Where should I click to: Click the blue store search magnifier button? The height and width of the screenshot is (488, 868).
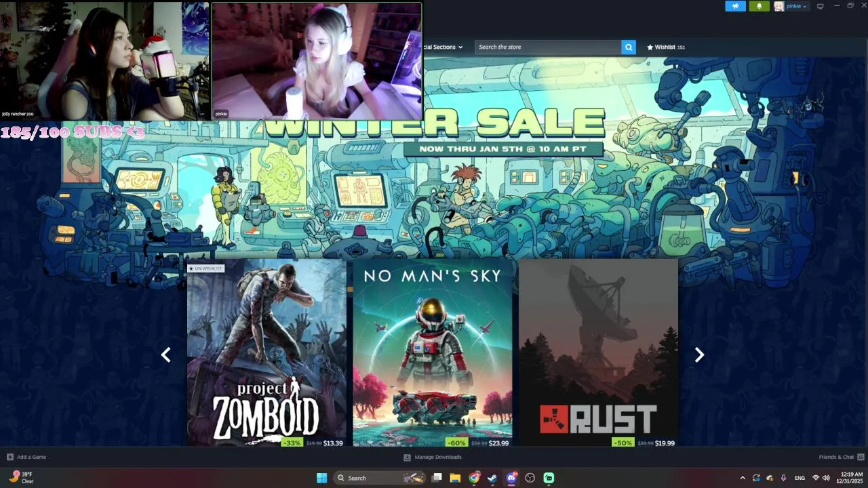click(x=629, y=47)
